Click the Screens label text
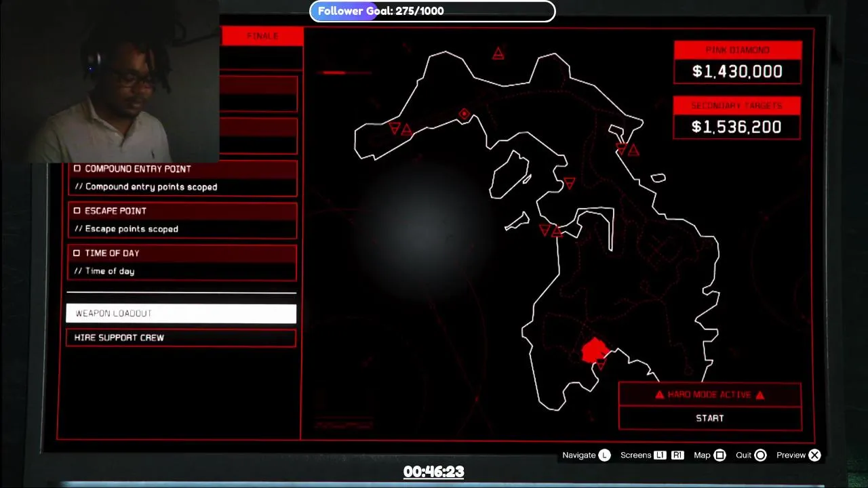 636,455
